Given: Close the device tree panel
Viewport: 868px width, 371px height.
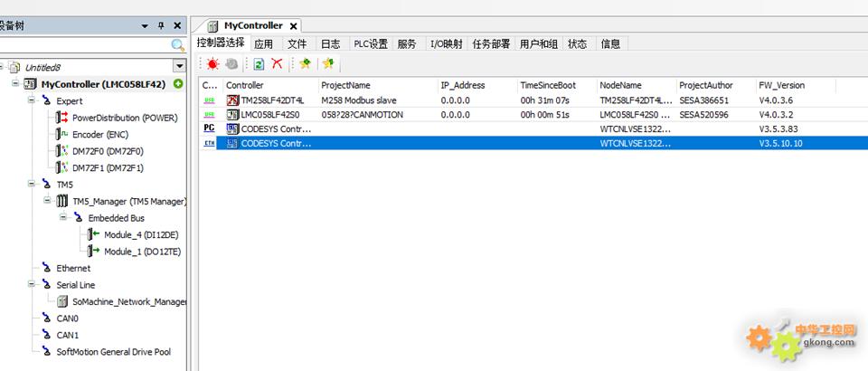Looking at the screenshot, I should click(x=177, y=25).
